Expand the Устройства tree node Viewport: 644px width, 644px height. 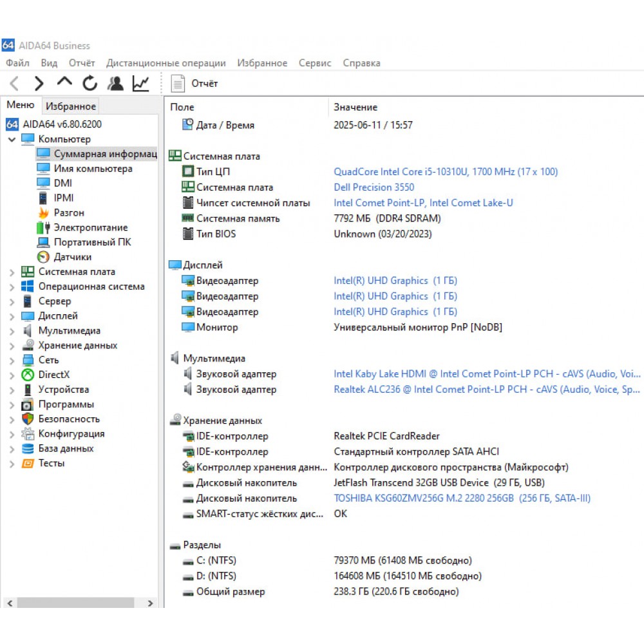(12, 390)
